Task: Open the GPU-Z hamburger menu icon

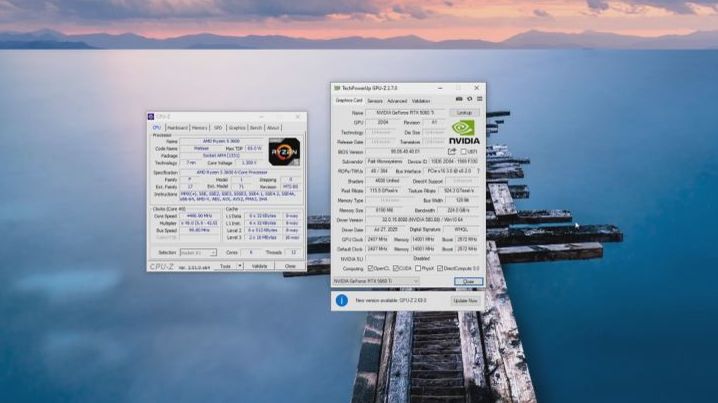Action: [479, 99]
